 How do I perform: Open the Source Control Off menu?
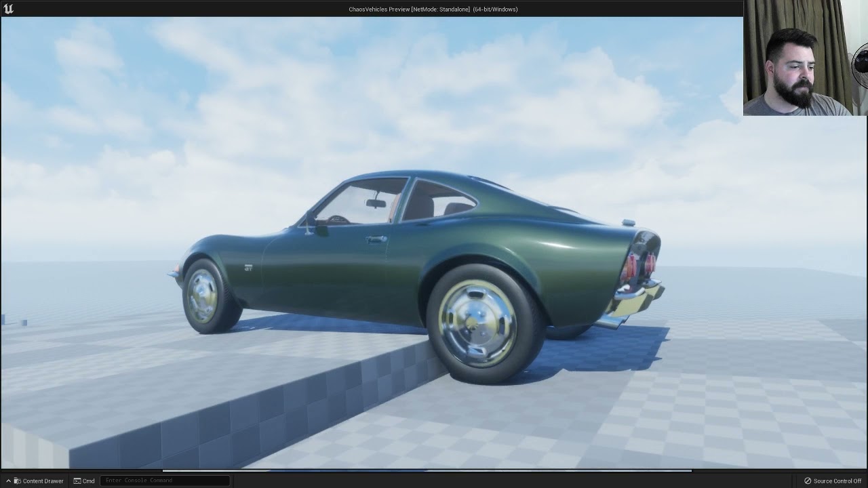tap(833, 481)
